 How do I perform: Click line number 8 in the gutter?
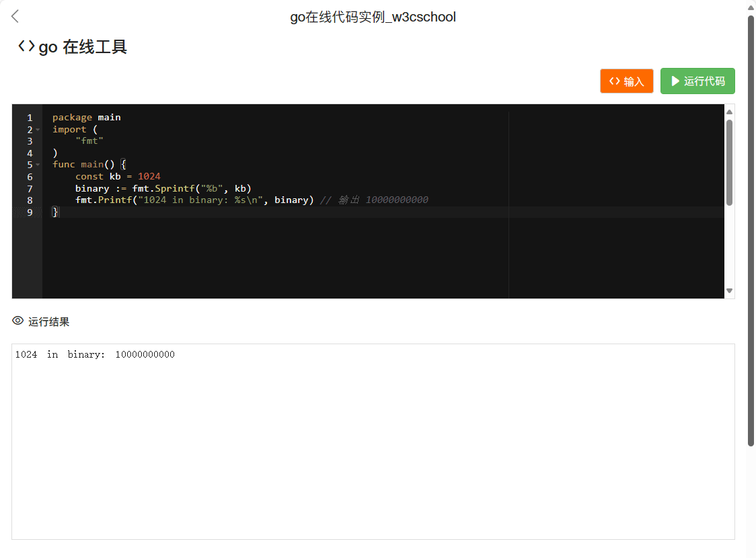[x=30, y=200]
